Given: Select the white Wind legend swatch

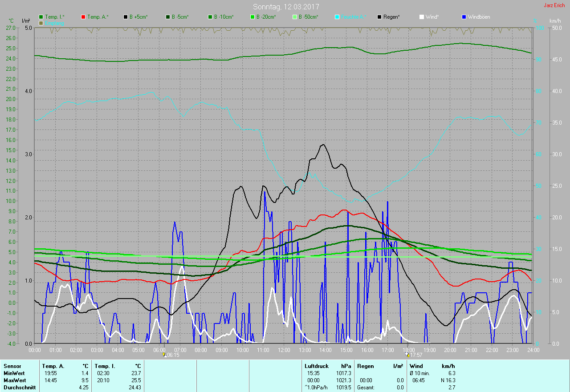Looking at the screenshot, I should pyautogui.click(x=422, y=17).
